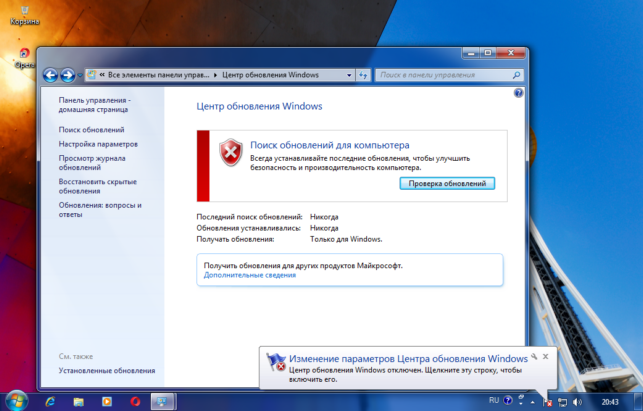This screenshot has width=643, height=411.
Task: Click the red shield error icon
Action: point(231,152)
